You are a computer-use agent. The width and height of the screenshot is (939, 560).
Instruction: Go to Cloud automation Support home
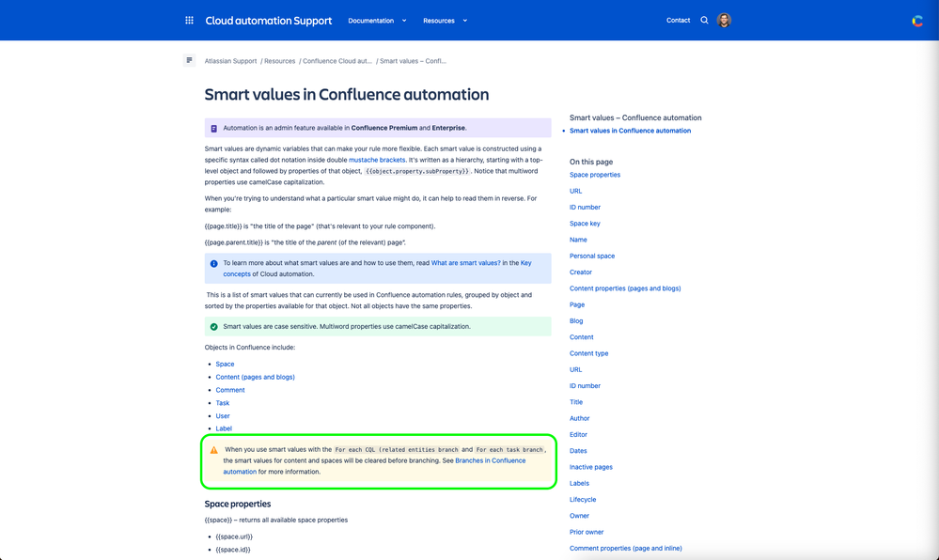[x=268, y=21]
